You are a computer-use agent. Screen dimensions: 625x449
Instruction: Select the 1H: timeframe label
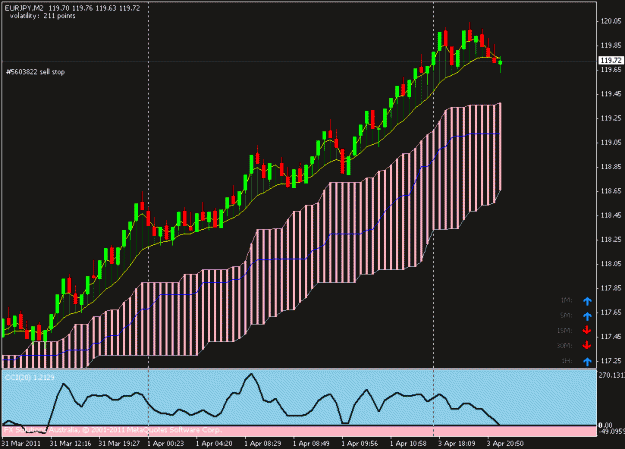tap(567, 361)
